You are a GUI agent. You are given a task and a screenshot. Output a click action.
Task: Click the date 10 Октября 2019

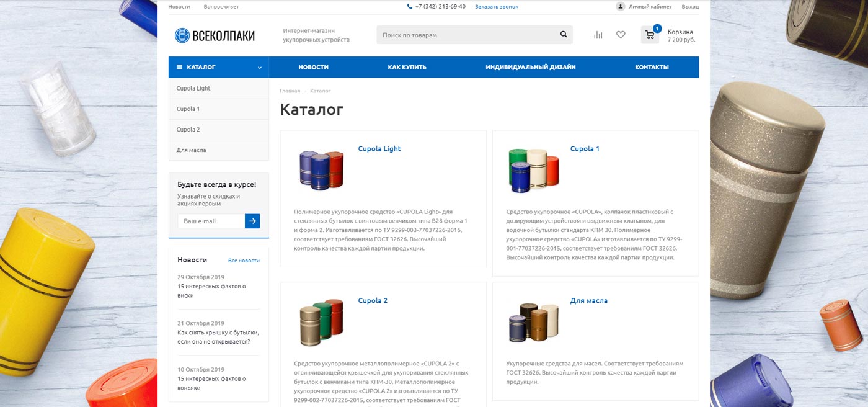(x=201, y=369)
